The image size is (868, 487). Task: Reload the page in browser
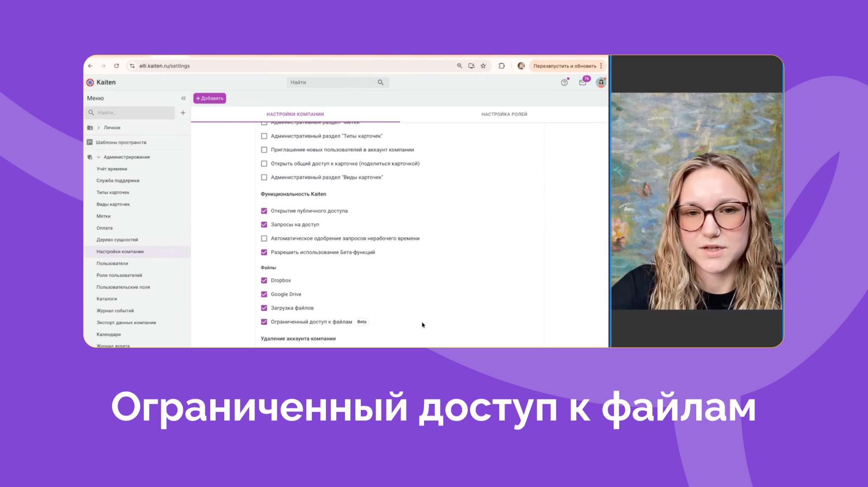pos(117,66)
